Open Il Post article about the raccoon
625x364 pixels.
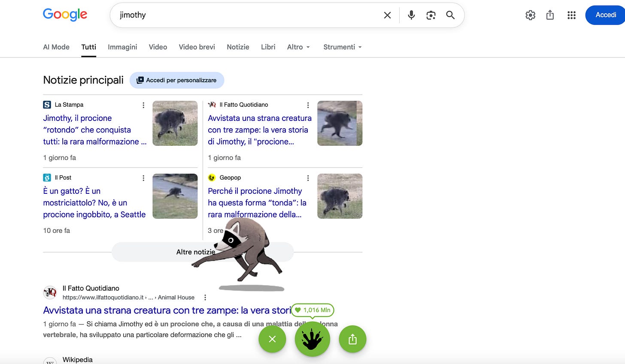(x=94, y=202)
